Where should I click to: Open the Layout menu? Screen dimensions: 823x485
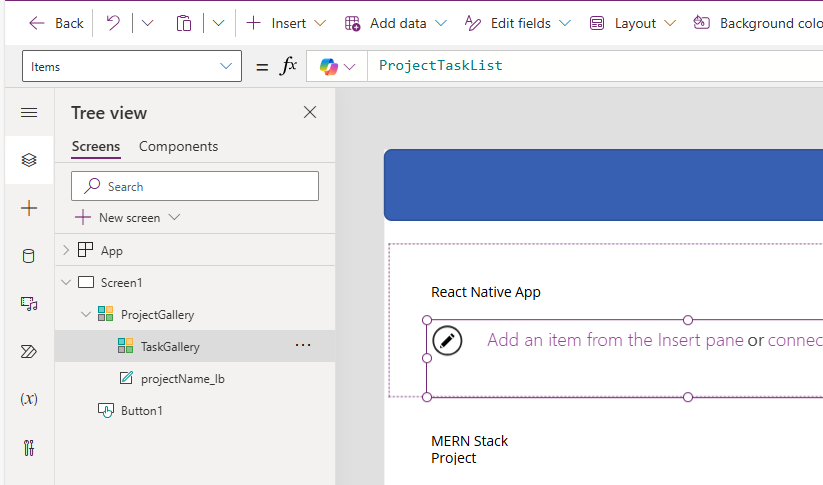(x=632, y=23)
